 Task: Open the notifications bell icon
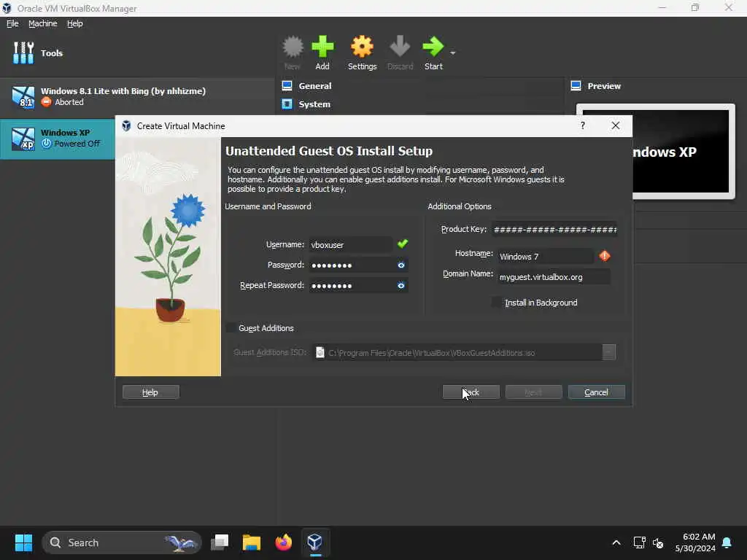[727, 542]
